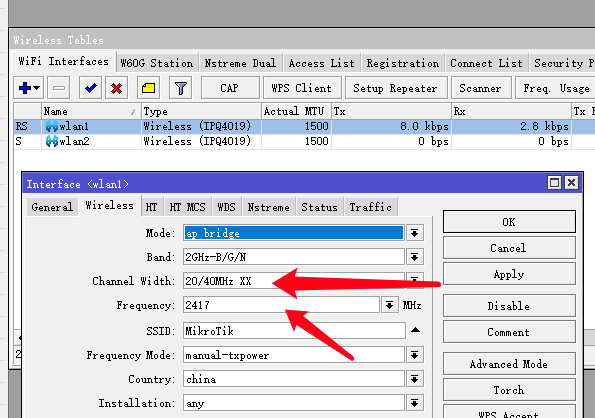595x418 pixels.
Task: Click the minus remove interface icon
Action: click(x=59, y=88)
